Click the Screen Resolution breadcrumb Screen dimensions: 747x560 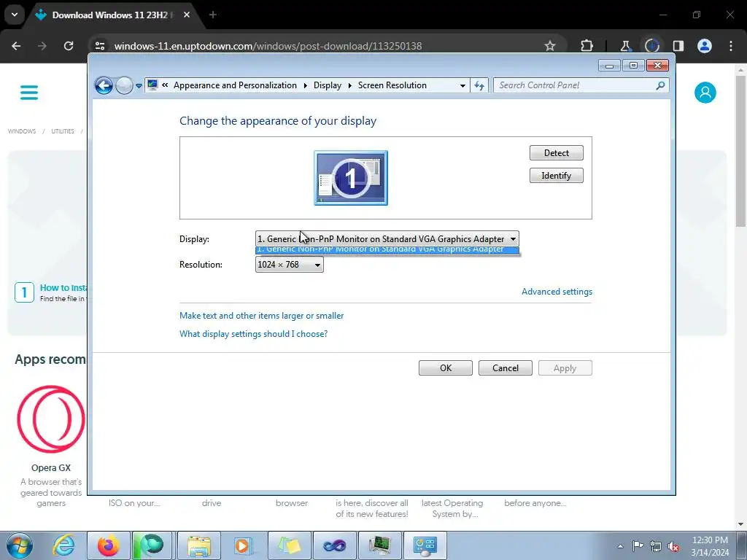392,85
